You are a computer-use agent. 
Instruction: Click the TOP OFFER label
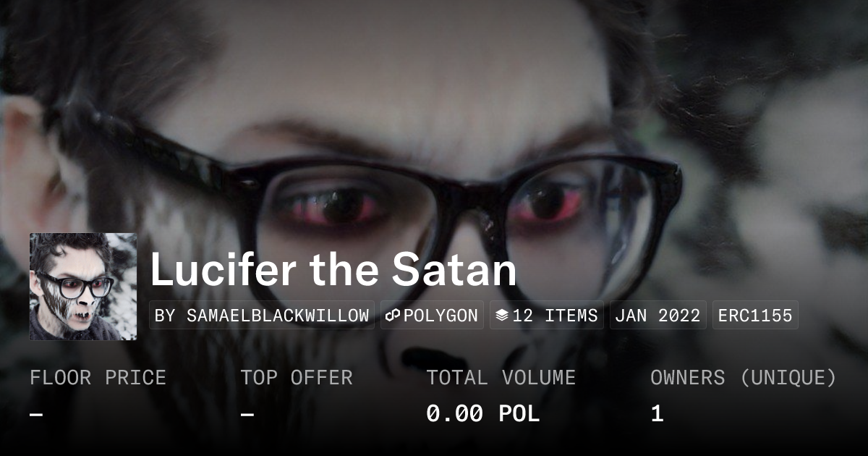pos(297,378)
